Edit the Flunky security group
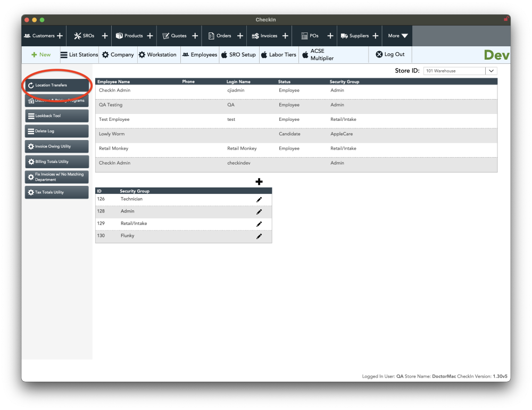532x410 pixels. pos(259,236)
